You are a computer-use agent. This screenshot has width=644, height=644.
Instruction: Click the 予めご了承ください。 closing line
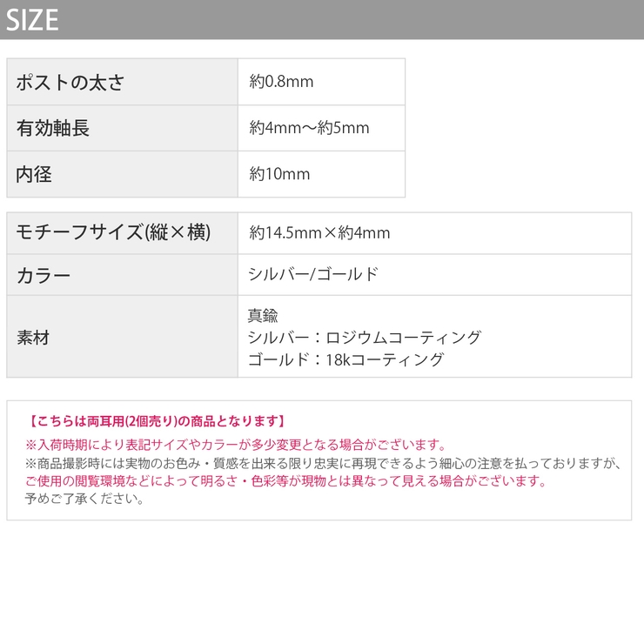pos(84,500)
